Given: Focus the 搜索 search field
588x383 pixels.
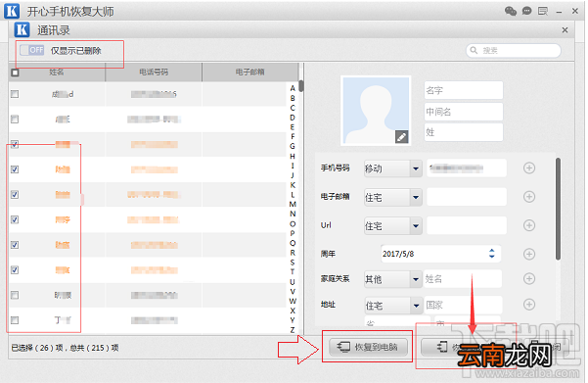Looking at the screenshot, I should point(514,50).
